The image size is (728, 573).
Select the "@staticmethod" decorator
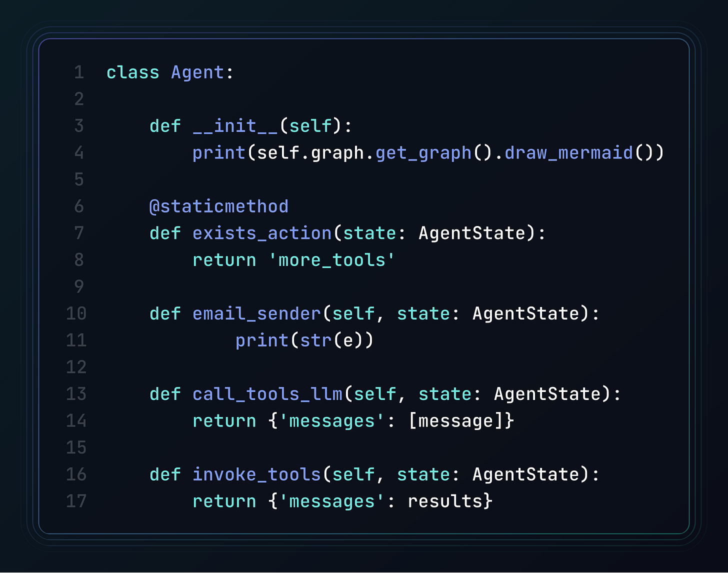point(219,206)
